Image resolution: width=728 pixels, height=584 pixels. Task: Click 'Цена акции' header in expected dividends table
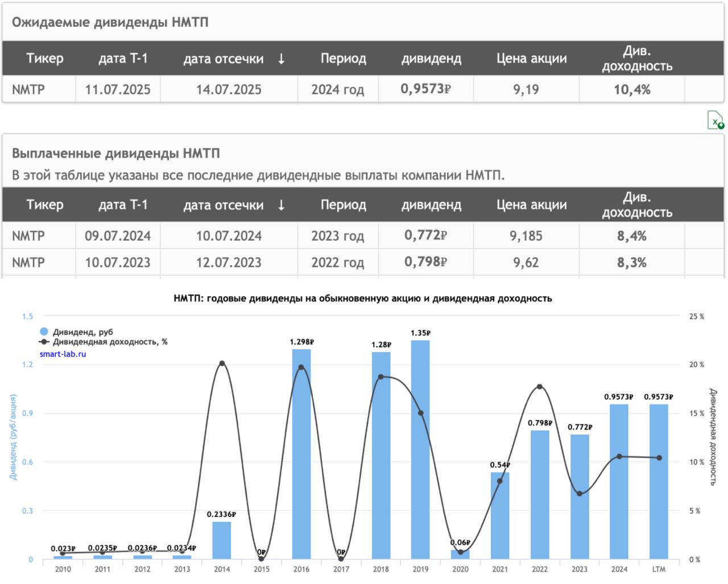(531, 59)
